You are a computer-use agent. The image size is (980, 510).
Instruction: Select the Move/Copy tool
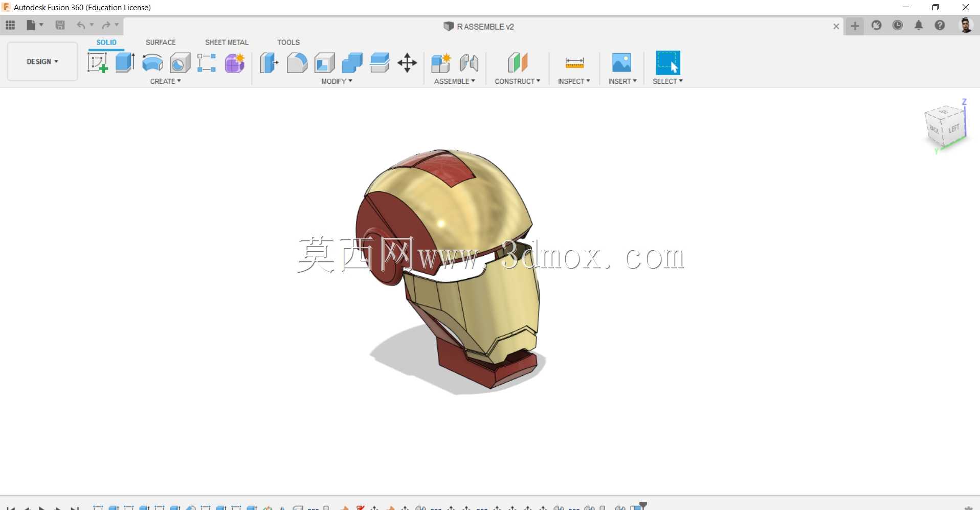point(407,63)
